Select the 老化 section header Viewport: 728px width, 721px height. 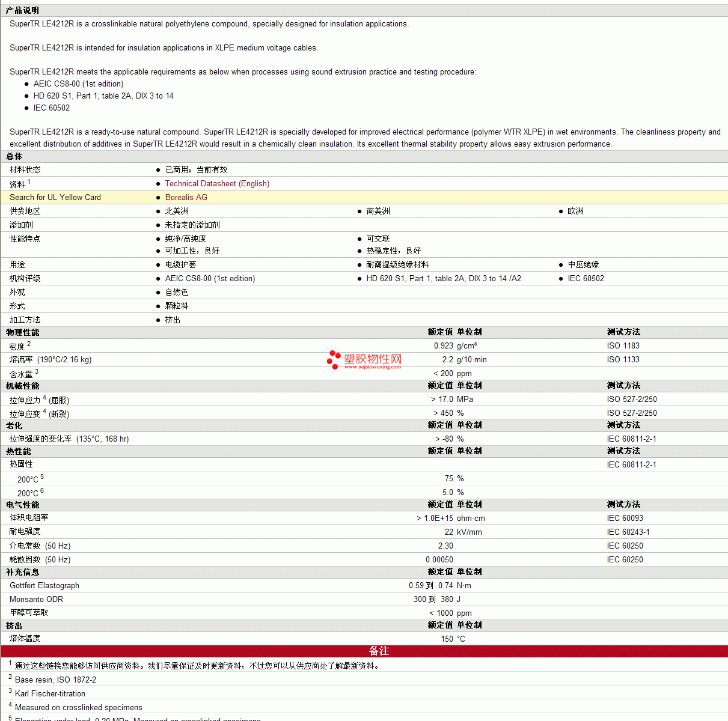click(14, 425)
